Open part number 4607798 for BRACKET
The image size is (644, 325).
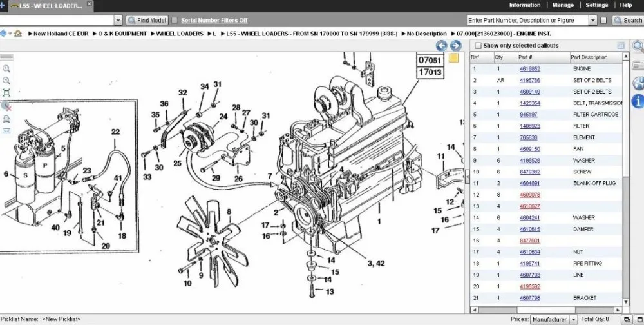coord(530,298)
